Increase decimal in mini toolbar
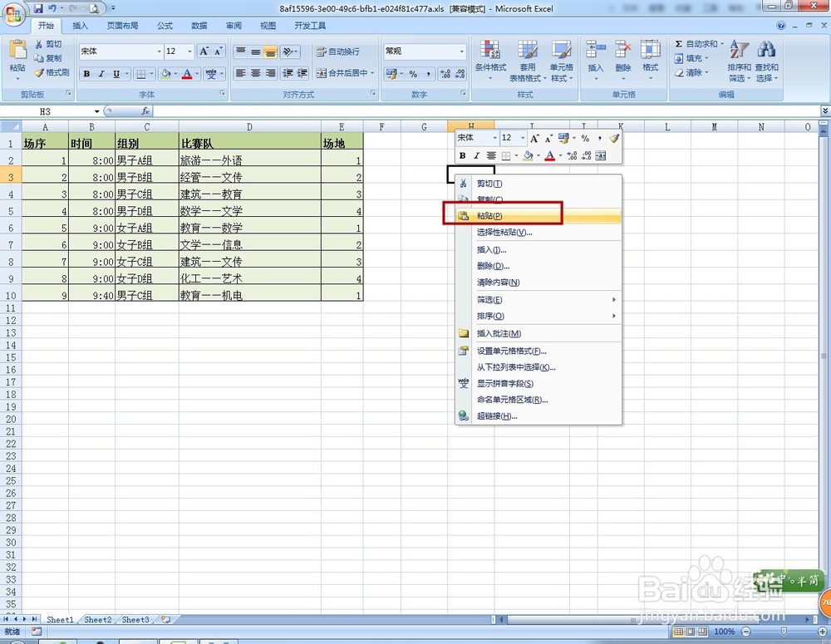The height and width of the screenshot is (644, 831). coord(572,155)
